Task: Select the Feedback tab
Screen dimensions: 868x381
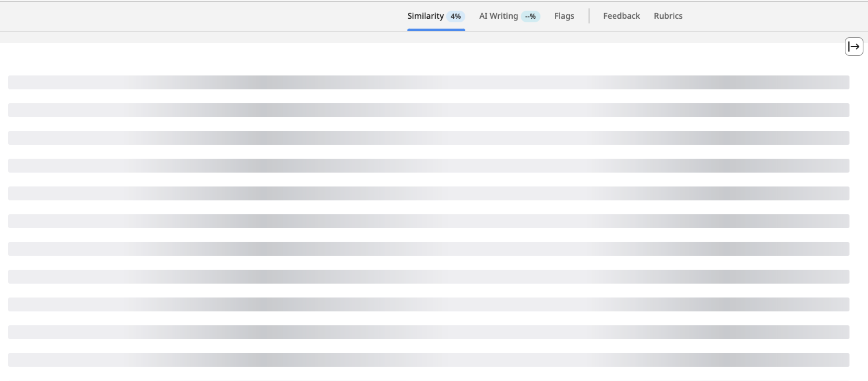Action: pyautogui.click(x=621, y=16)
